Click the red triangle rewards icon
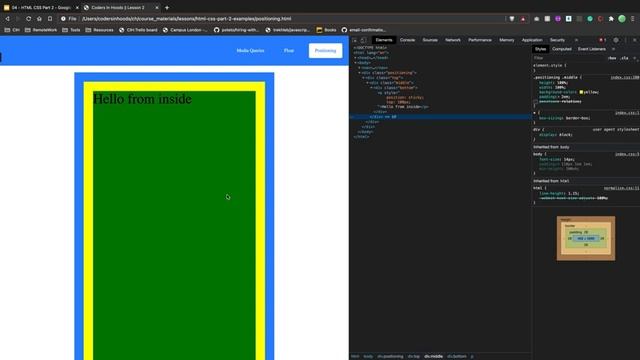 pyautogui.click(x=523, y=19)
